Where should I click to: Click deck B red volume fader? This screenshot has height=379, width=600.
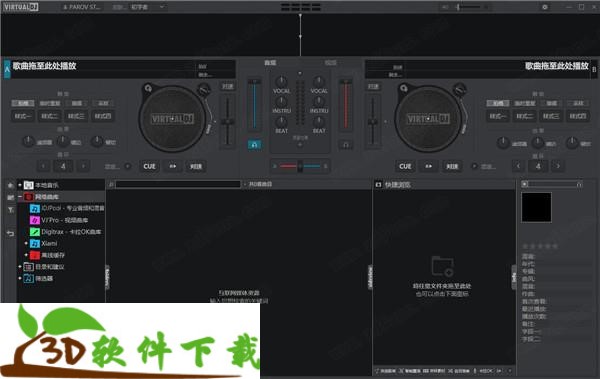coord(346,105)
